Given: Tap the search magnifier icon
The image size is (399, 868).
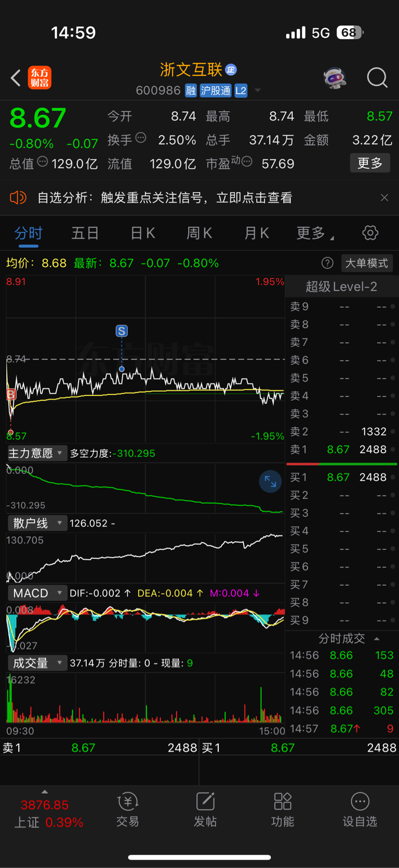Looking at the screenshot, I should click(x=377, y=78).
